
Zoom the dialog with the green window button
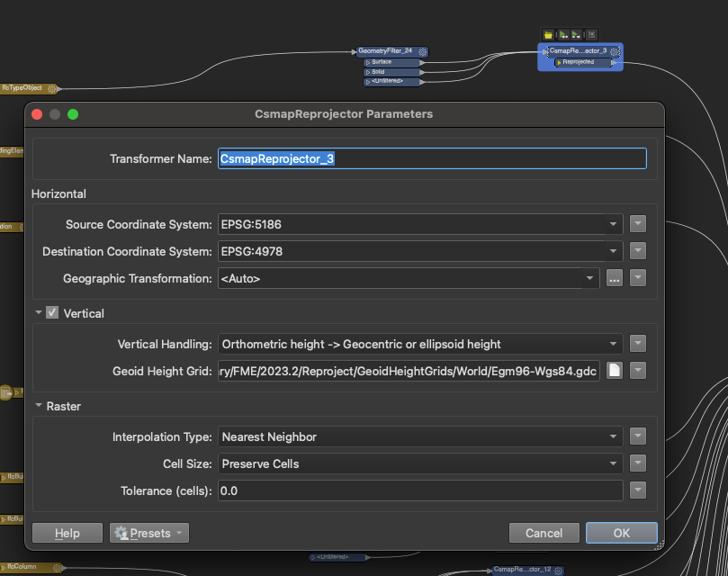coord(73,114)
